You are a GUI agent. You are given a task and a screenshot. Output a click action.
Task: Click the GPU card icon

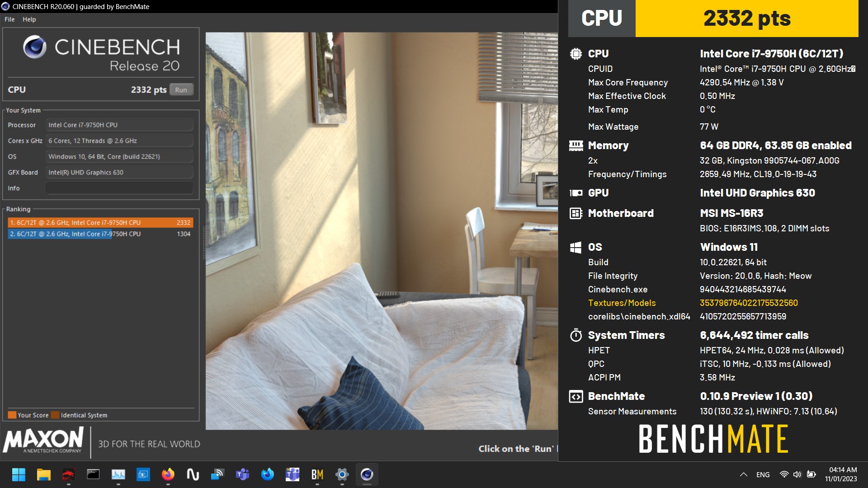click(x=576, y=193)
